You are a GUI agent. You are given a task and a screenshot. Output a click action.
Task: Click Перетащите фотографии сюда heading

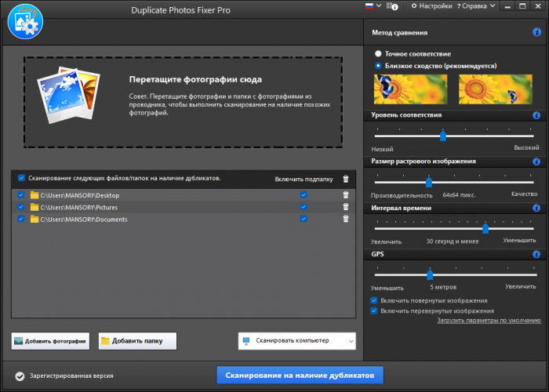coord(195,79)
